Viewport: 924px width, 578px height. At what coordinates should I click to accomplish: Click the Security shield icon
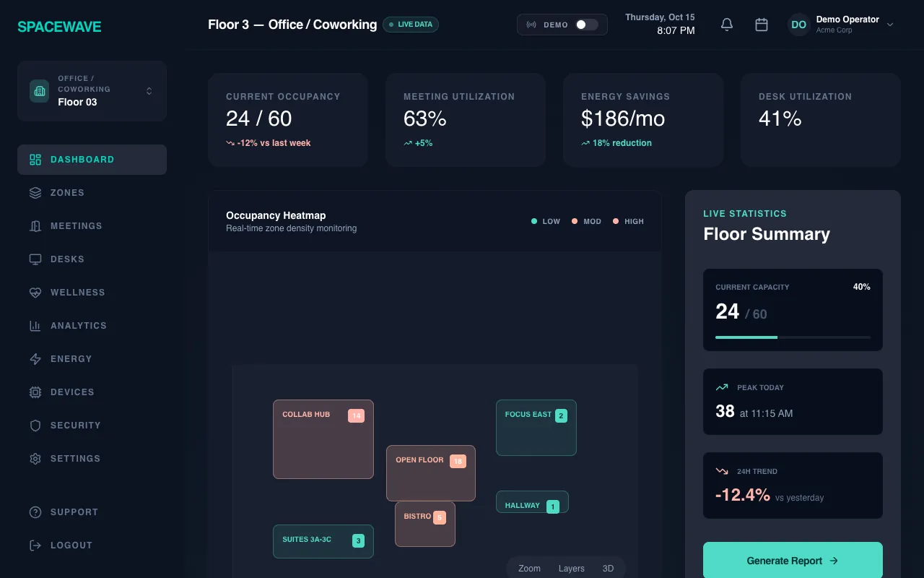click(35, 426)
